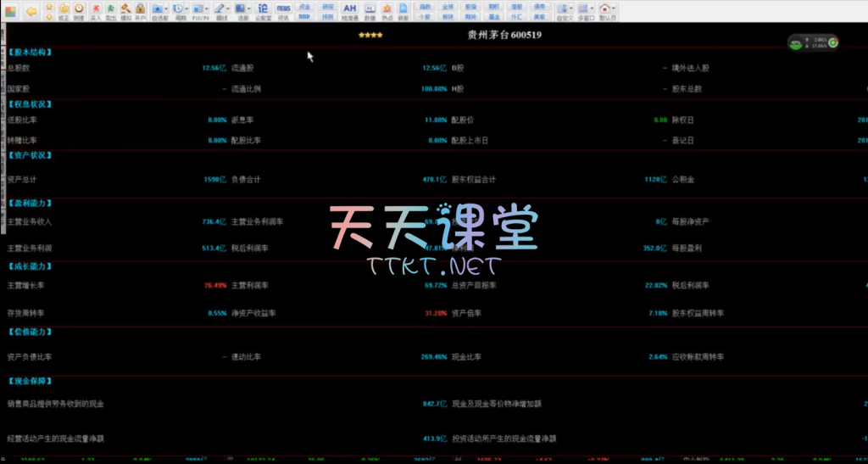This screenshot has width=868, height=464.
Task: Open the 资讯 NEWS icon
Action: coord(283,11)
